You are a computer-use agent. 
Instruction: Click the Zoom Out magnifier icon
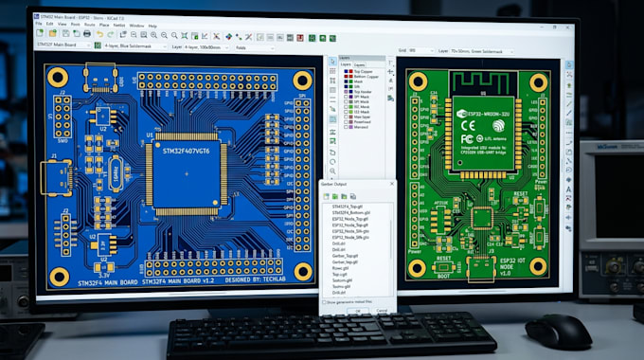pyautogui.click(x=164, y=36)
